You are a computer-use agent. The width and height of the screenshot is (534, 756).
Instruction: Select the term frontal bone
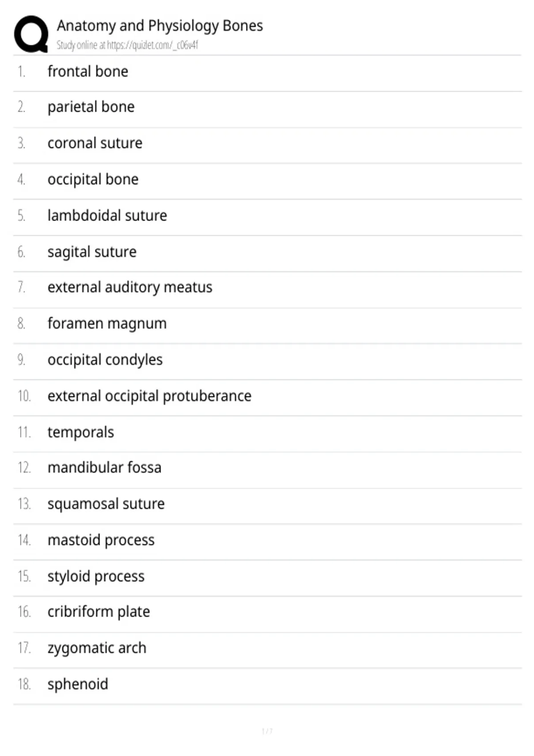tap(88, 71)
